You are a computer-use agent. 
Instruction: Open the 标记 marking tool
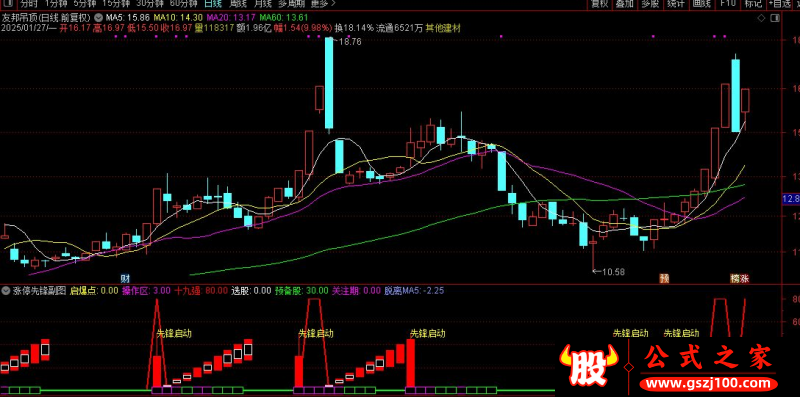753,4
